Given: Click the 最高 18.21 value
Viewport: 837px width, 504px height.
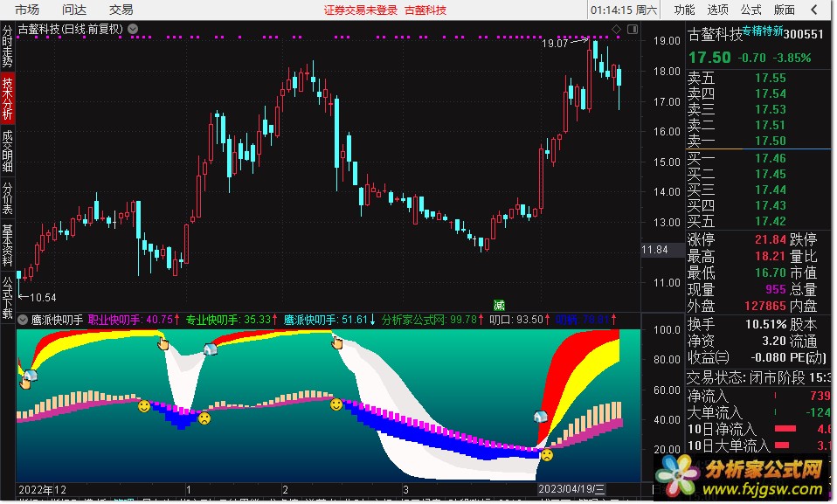Looking at the screenshot, I should pyautogui.click(x=771, y=256).
